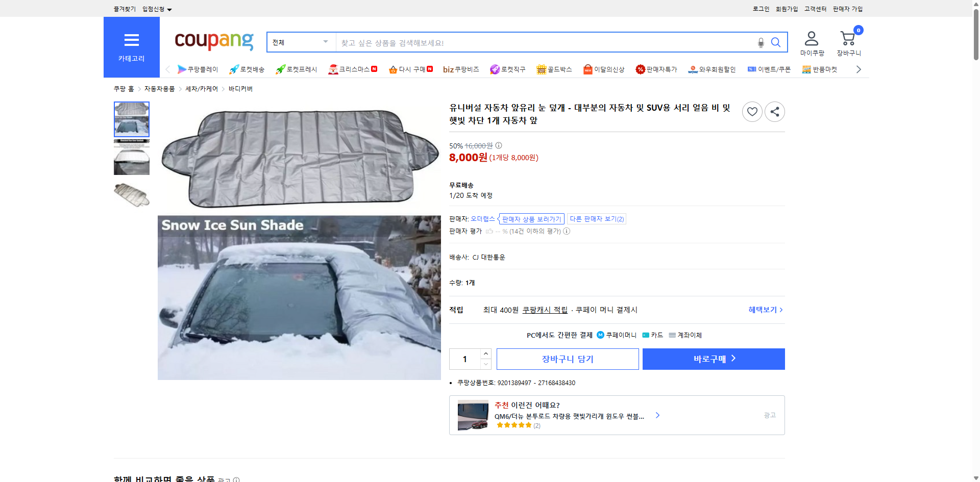Open the price info tooltip icon
The image size is (980, 482).
(498, 145)
